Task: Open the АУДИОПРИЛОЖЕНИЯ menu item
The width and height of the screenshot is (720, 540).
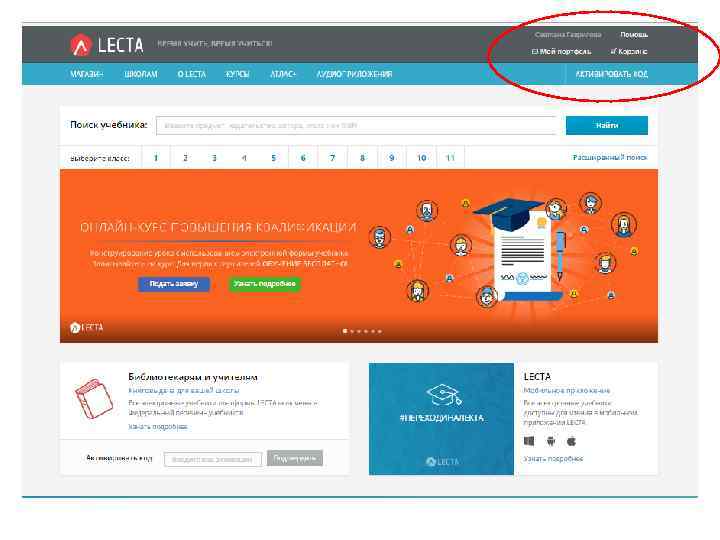Action: click(x=354, y=74)
